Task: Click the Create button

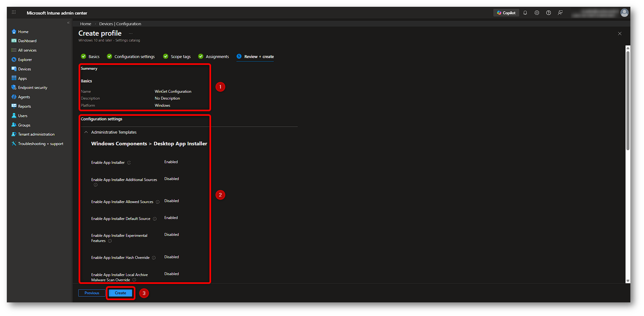Action: pos(120,293)
